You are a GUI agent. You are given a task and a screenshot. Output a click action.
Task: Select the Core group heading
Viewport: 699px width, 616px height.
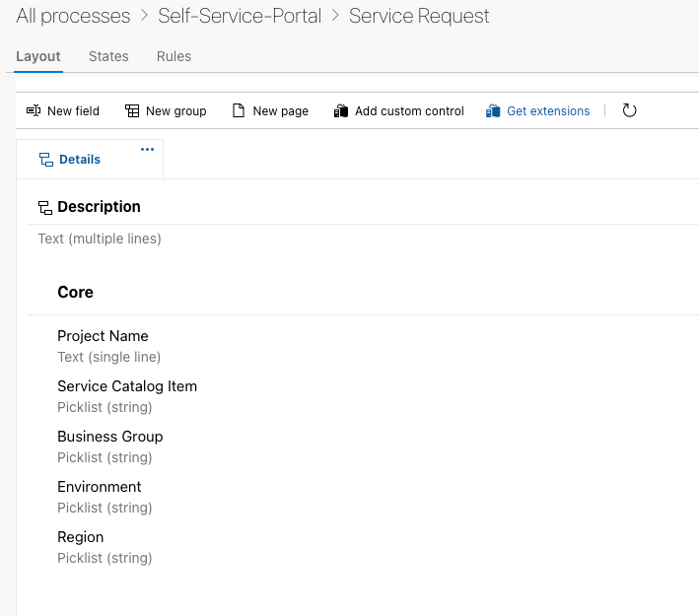tap(75, 292)
